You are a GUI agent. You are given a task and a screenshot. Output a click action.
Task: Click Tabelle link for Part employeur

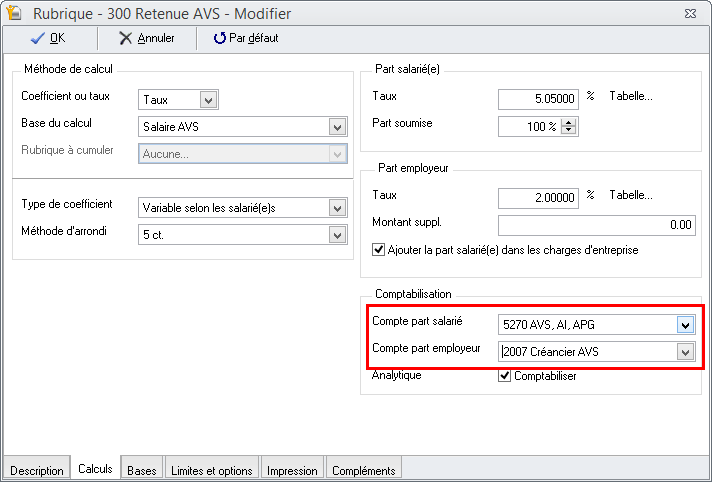[630, 195]
